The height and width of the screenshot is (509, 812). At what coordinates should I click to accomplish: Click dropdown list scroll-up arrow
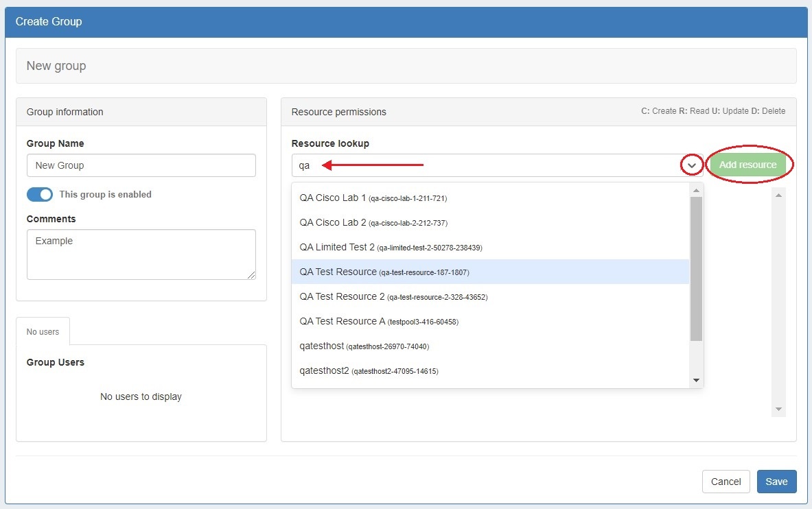tap(696, 190)
